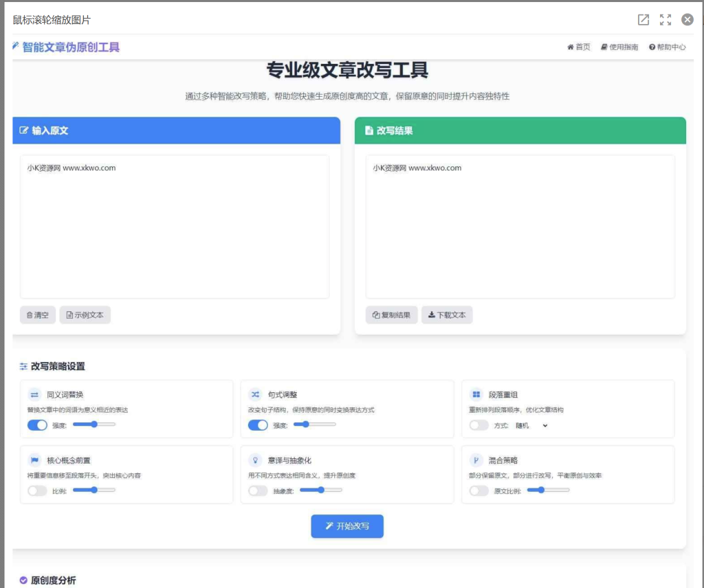
Task: Click the 意译与抽象化 lightbulb icon
Action: [x=255, y=460]
